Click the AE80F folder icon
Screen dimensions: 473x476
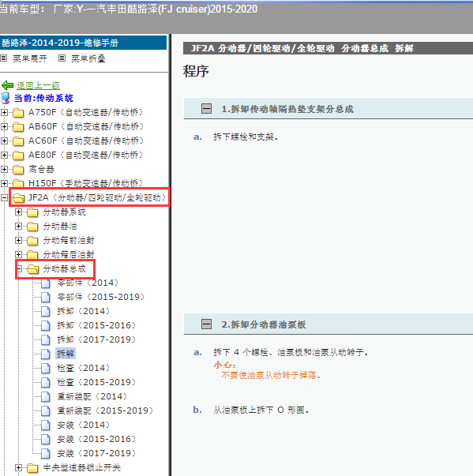tap(18, 156)
